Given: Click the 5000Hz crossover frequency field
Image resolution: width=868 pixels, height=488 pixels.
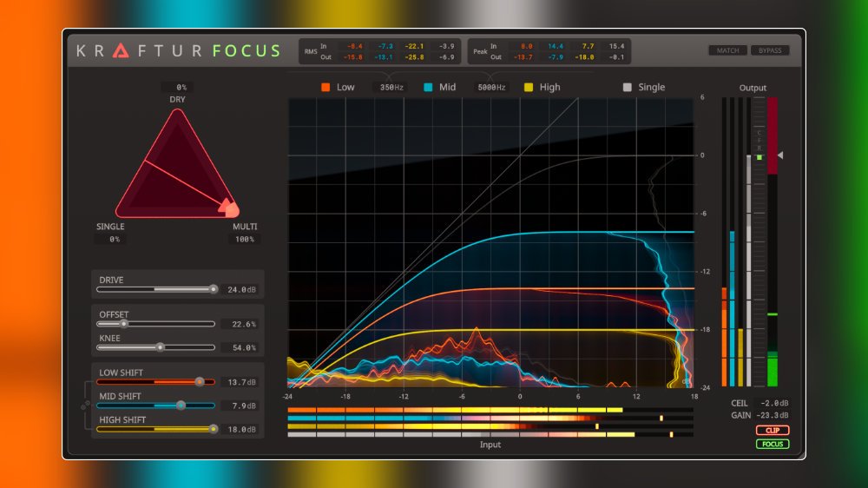Looking at the screenshot, I should pos(491,88).
